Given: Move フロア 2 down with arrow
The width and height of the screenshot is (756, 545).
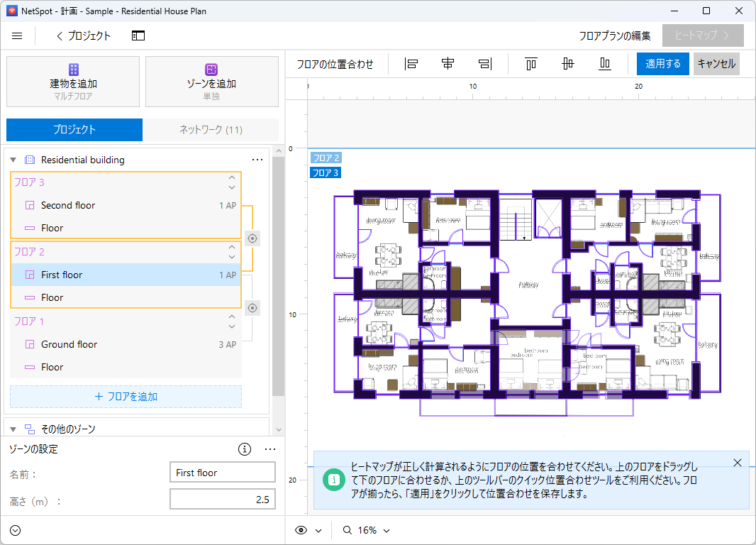Looking at the screenshot, I should pos(232,257).
